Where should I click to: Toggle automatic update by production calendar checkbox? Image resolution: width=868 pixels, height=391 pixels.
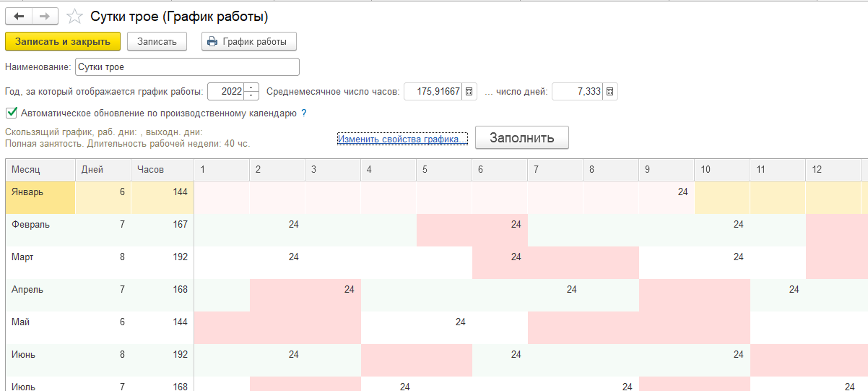tap(11, 113)
